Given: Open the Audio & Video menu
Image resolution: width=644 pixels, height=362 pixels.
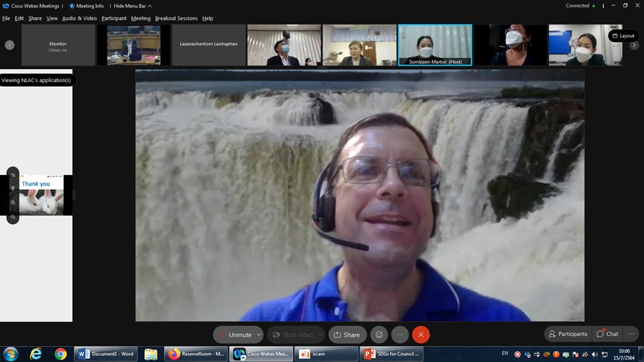Looking at the screenshot, I should click(x=79, y=18).
